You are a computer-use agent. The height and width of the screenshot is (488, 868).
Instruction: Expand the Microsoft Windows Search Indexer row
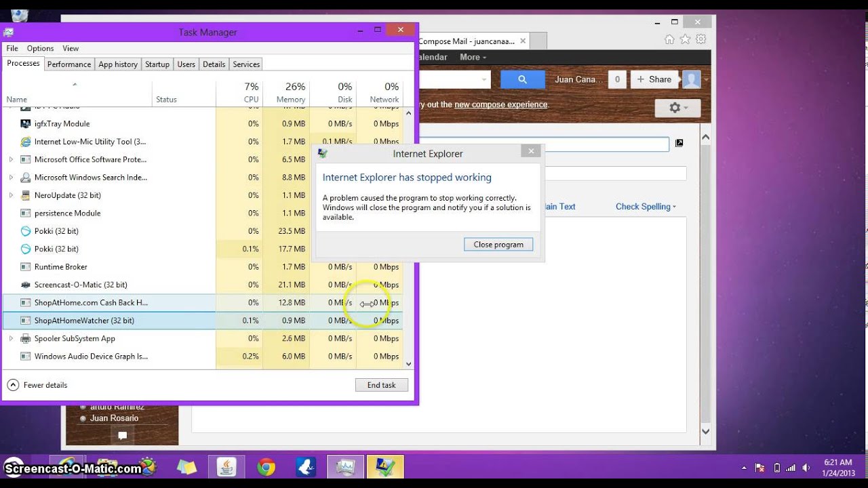coord(11,178)
